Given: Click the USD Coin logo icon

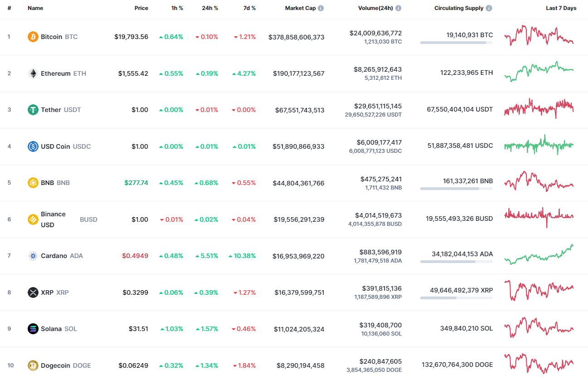Looking at the screenshot, I should 32,146.
